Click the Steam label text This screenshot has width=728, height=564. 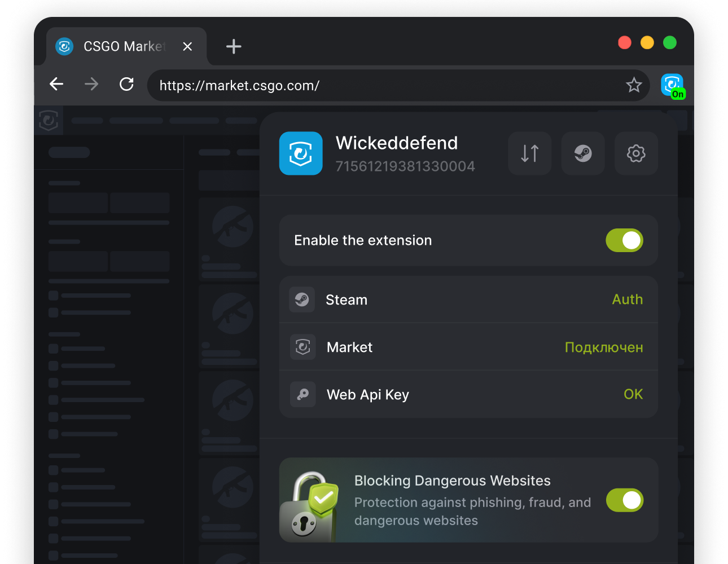pyautogui.click(x=347, y=300)
